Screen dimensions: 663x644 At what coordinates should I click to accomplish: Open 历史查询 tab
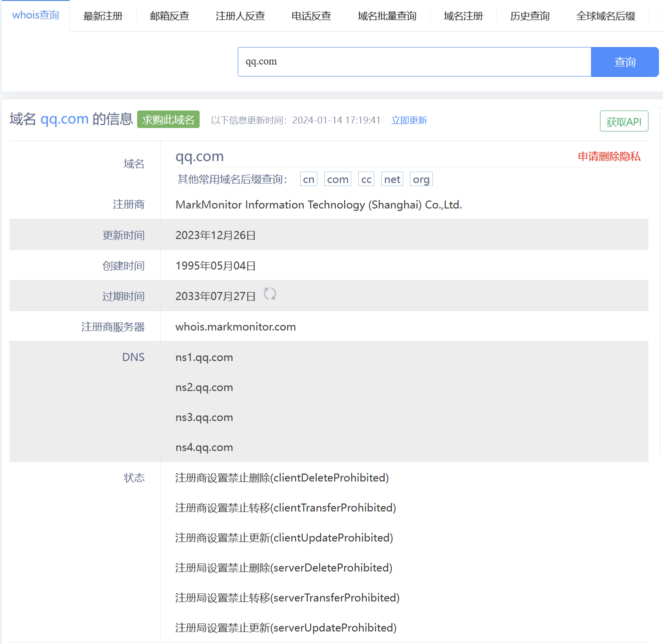(x=530, y=16)
